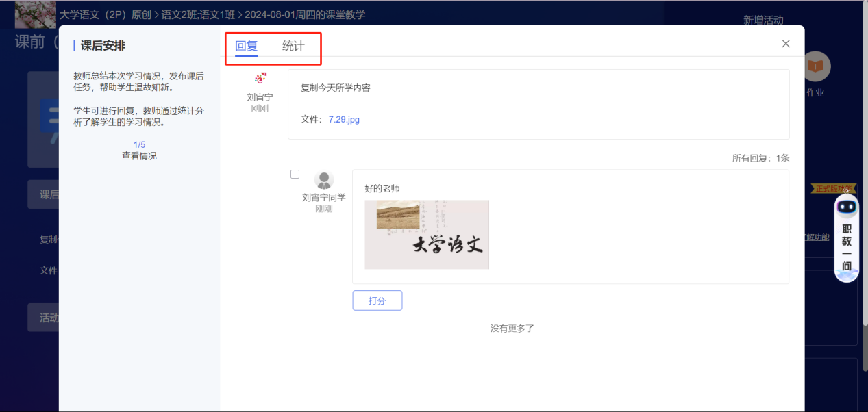Select the 回复 tab

pyautogui.click(x=246, y=46)
